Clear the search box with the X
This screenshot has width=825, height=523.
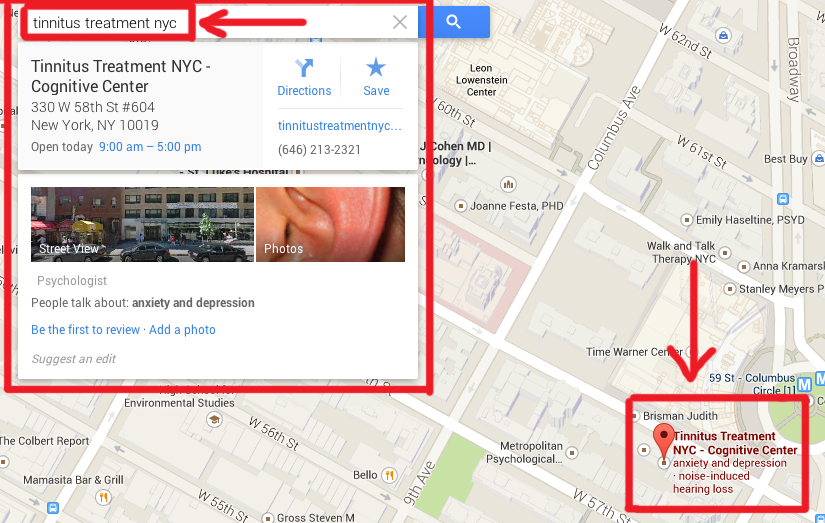click(400, 22)
